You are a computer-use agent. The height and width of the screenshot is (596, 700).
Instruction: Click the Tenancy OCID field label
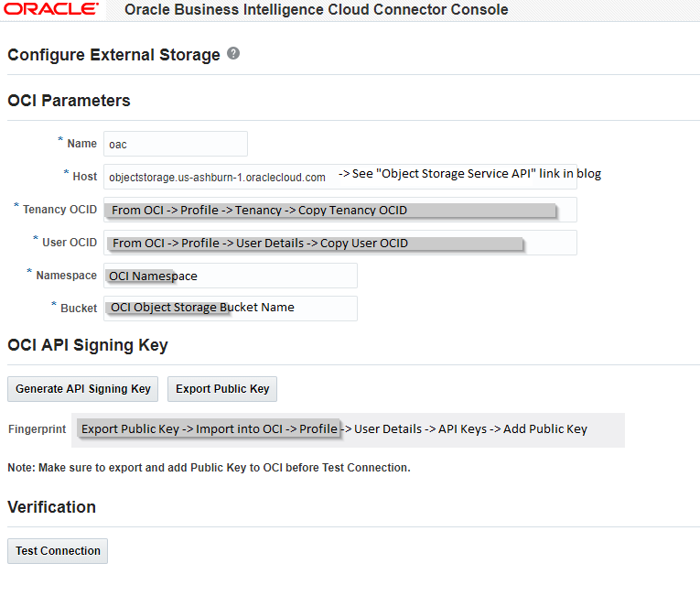pyautogui.click(x=59, y=210)
